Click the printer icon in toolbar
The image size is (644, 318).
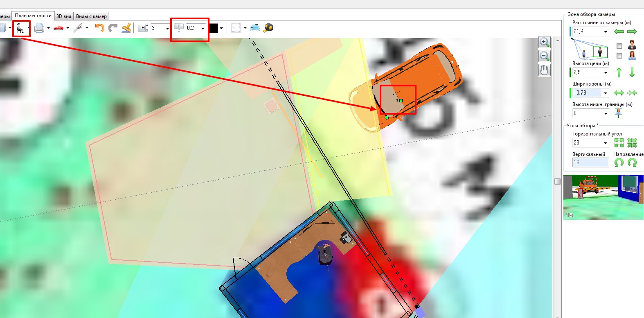[39, 28]
